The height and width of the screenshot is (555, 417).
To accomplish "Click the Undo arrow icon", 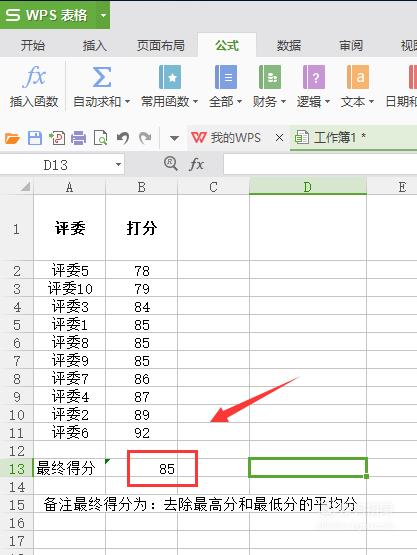I will (123, 138).
